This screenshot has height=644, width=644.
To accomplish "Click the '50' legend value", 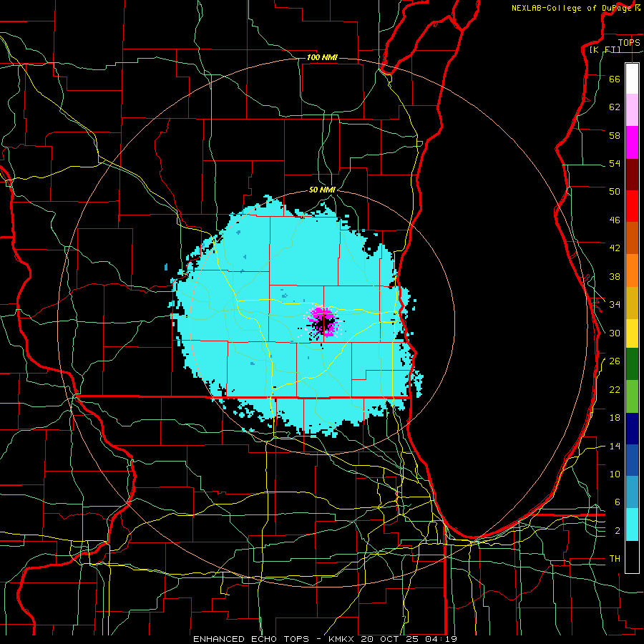I will pos(615,192).
